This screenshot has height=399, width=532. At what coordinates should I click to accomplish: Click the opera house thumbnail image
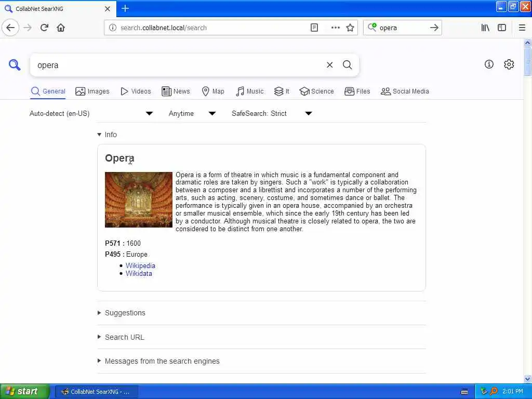pos(138,199)
